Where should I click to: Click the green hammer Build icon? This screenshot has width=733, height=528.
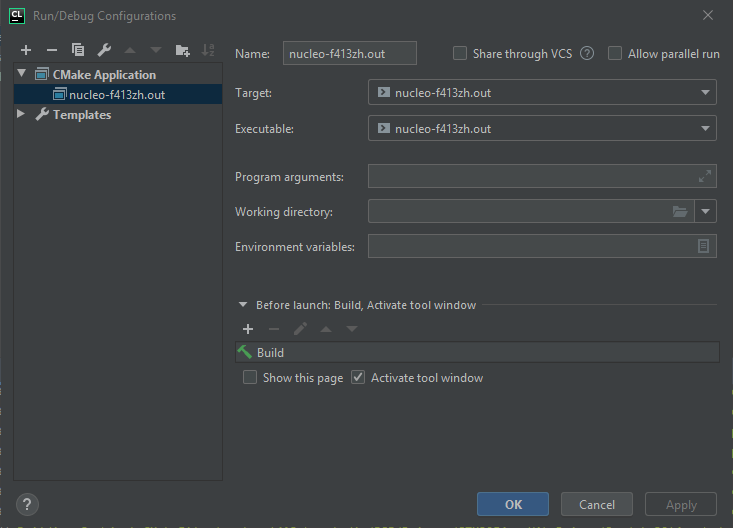(x=244, y=352)
